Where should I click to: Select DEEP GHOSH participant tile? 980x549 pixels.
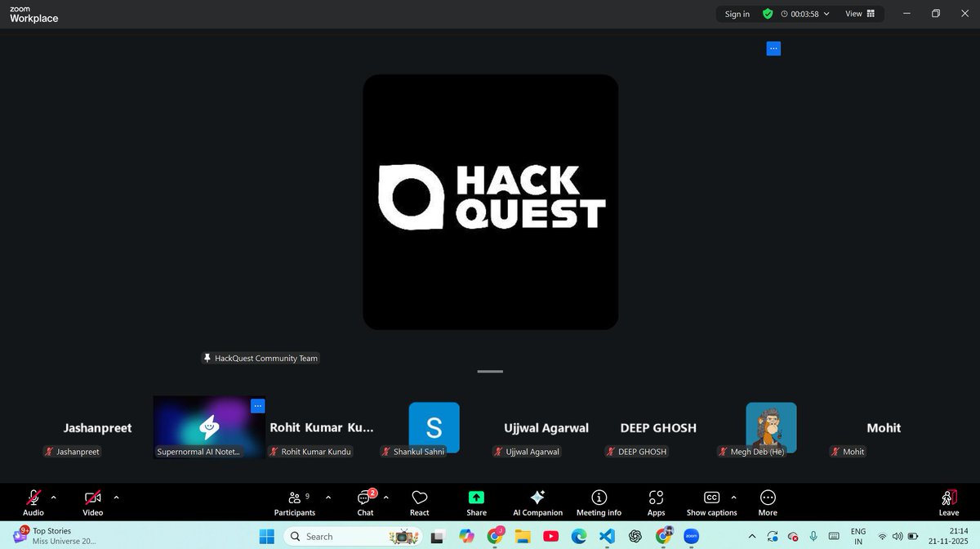coord(658,427)
